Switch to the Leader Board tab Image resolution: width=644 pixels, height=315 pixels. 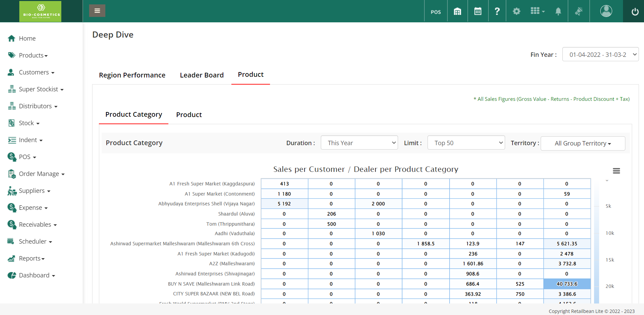tap(202, 75)
